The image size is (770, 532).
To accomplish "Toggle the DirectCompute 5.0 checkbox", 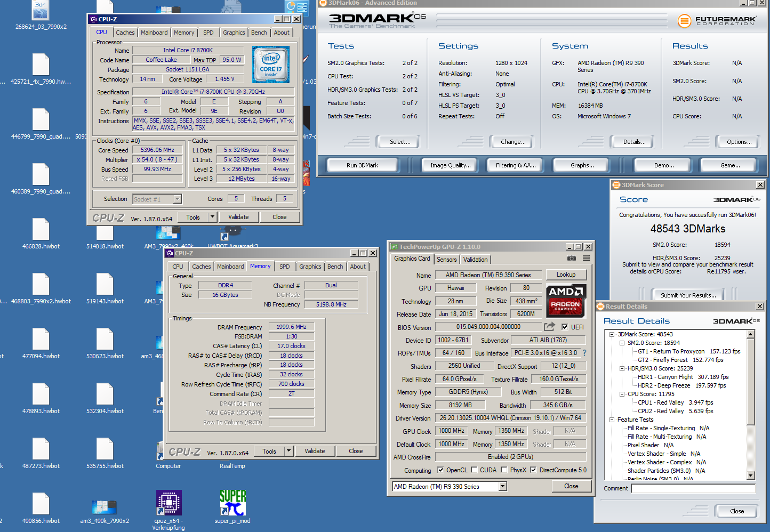I will coord(533,470).
